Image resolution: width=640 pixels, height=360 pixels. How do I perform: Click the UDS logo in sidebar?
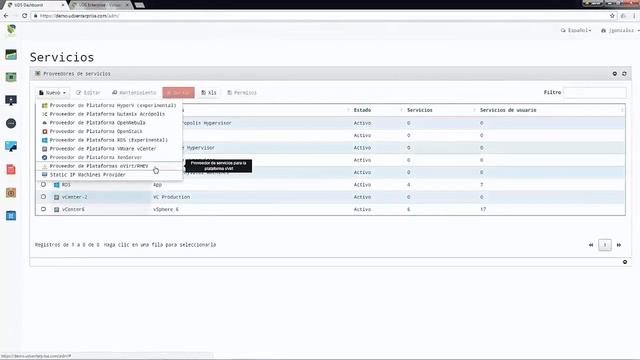11,30
